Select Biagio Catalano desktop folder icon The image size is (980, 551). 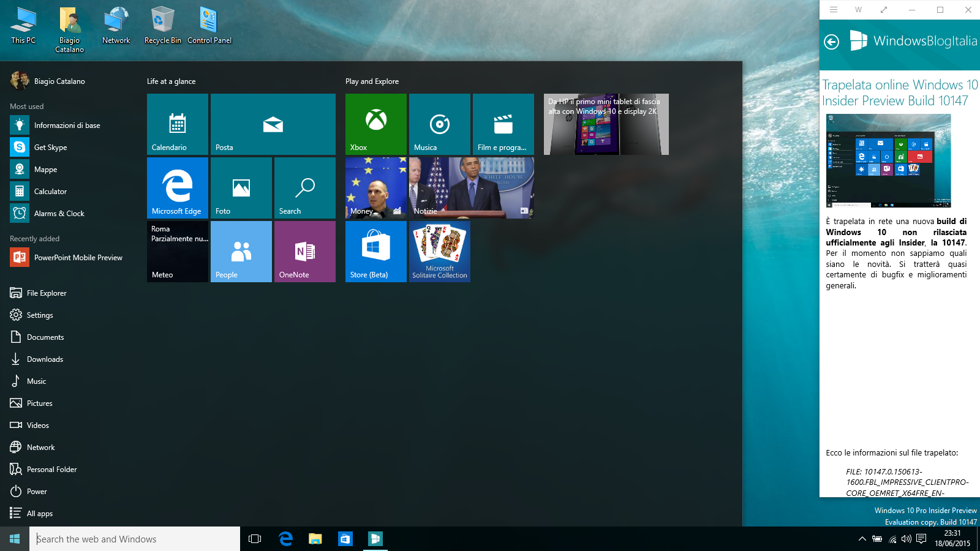click(70, 29)
